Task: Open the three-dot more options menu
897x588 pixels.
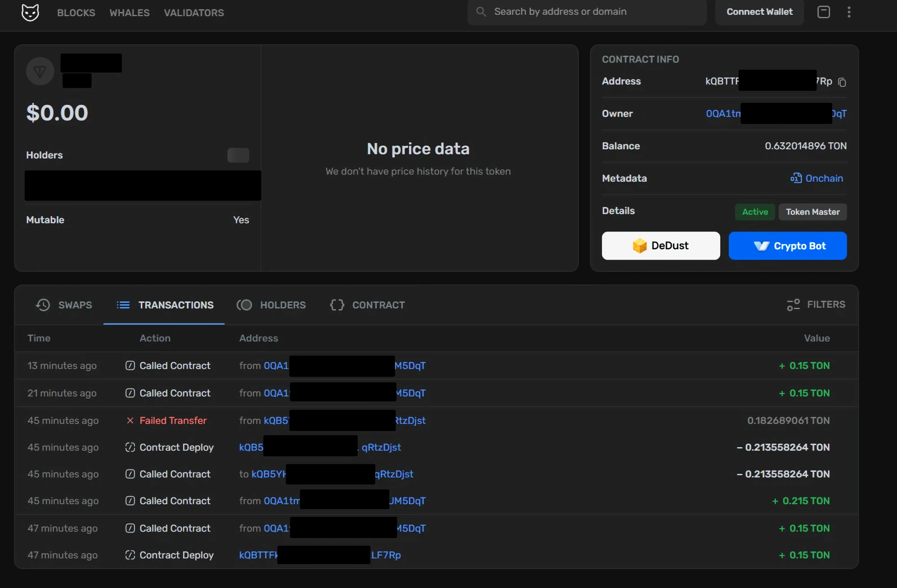Action: tap(849, 12)
